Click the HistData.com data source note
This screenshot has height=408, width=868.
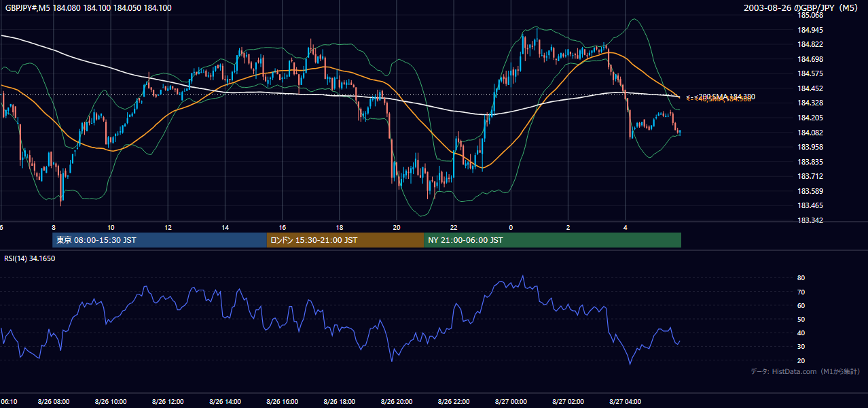(x=806, y=371)
